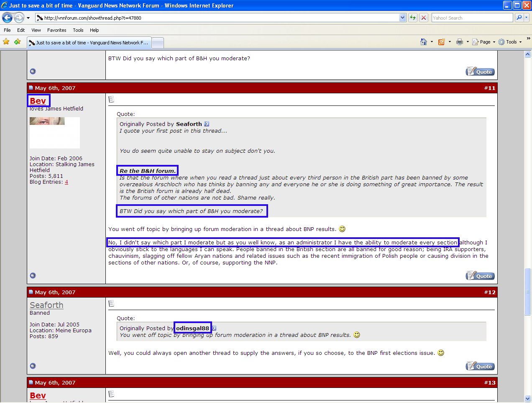Click the vertical scrollbar up arrow
Screen dimensions: 532x403
[x=528, y=54]
